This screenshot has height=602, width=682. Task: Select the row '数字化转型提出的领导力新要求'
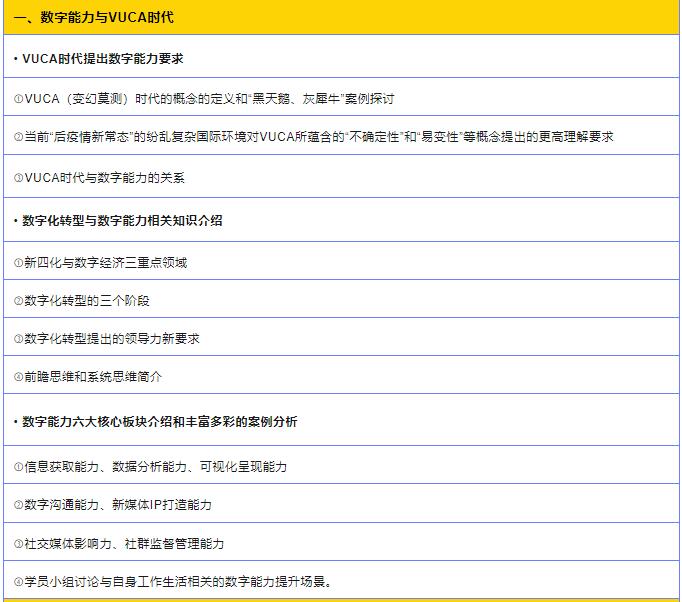pyautogui.click(x=341, y=337)
